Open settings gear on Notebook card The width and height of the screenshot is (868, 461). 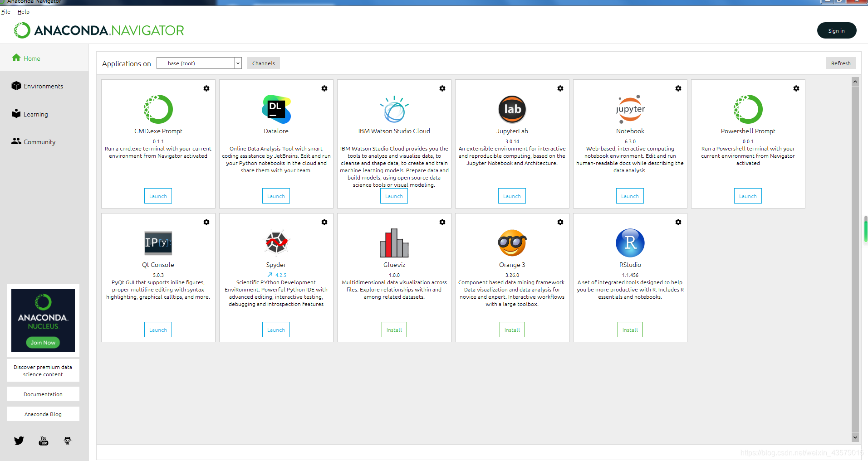[x=678, y=88]
